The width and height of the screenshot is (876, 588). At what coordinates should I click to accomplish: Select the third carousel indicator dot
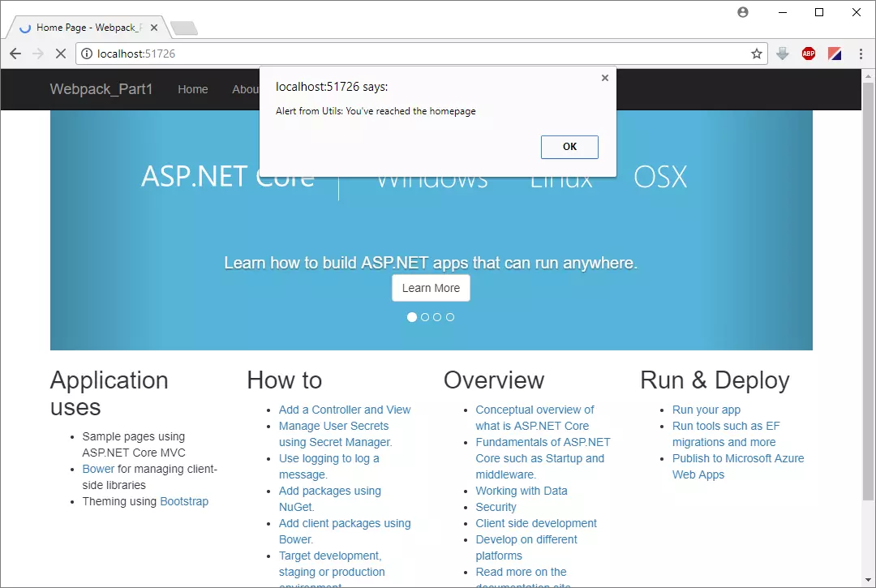coord(437,317)
